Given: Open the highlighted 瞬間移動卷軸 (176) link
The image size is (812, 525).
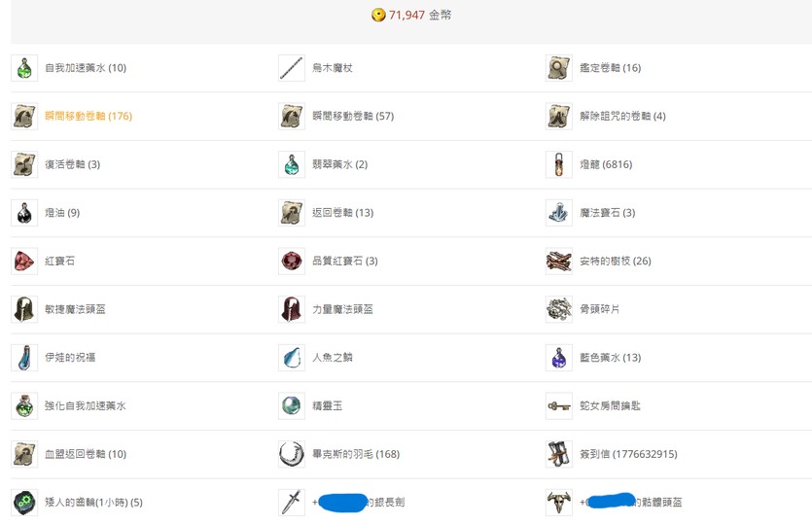Looking at the screenshot, I should [x=88, y=117].
